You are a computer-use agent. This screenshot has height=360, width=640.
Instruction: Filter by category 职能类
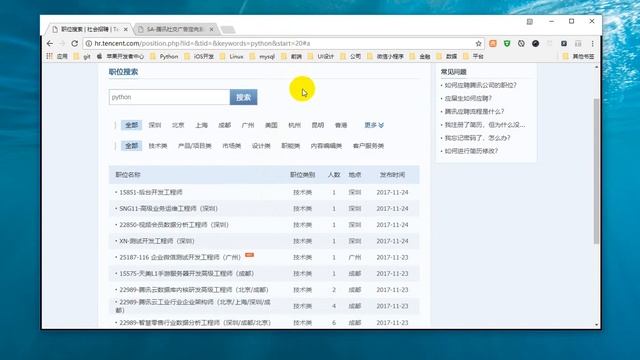(291, 146)
